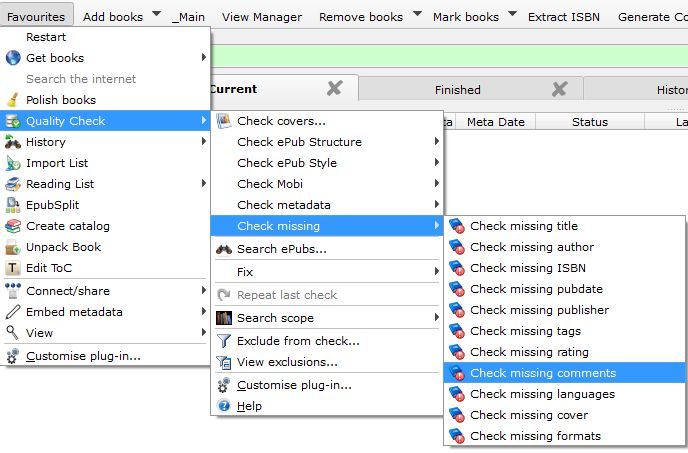Expand the Mark books dropdown arrow

point(513,15)
